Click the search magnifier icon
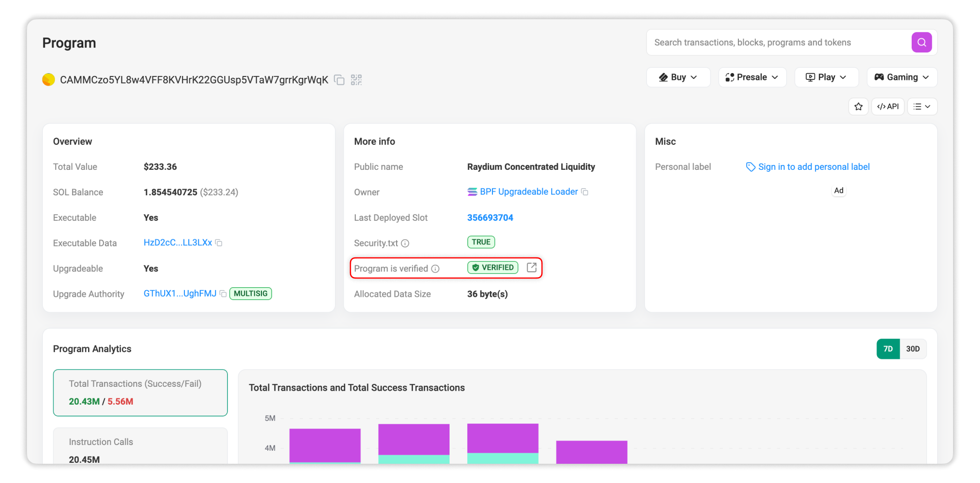 point(921,42)
